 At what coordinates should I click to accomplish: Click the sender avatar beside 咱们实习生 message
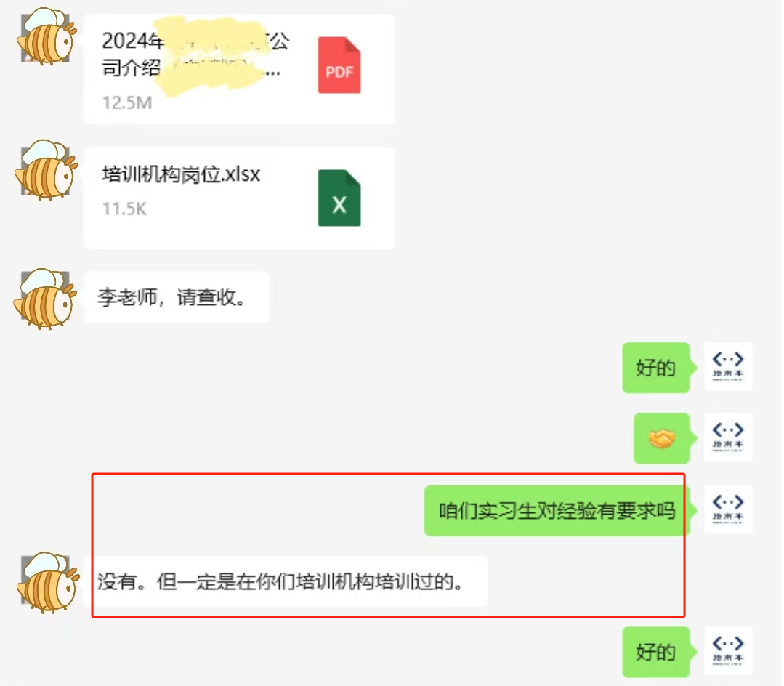coord(728,509)
